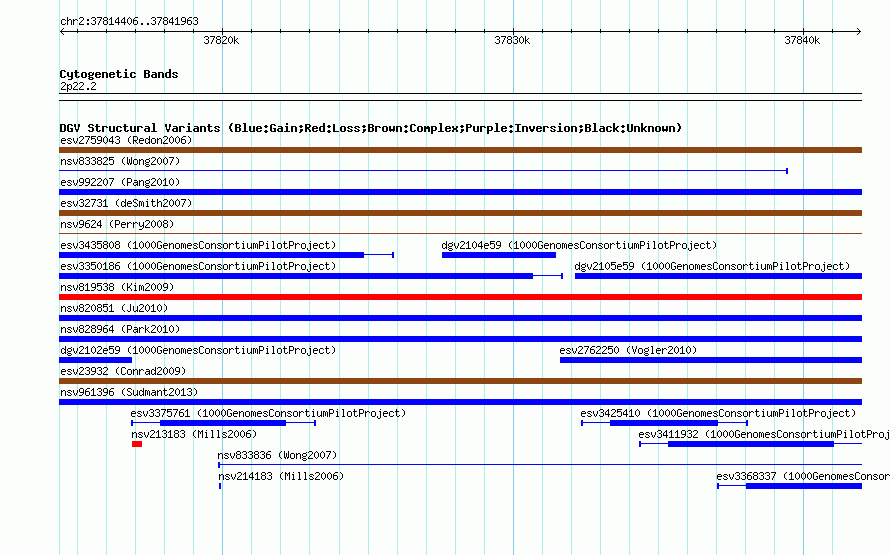890x555 pixels.
Task: Click the red nsv819538 (Kim2009) loss bar
Action: tap(460, 297)
